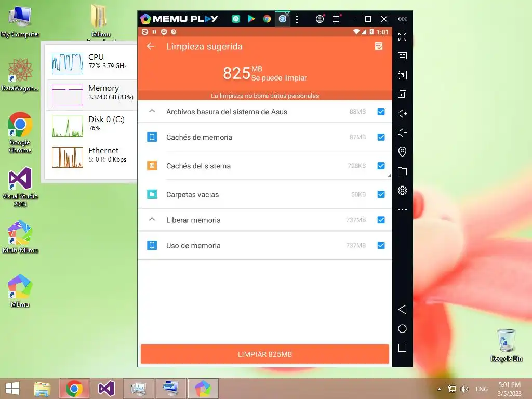Select Disk 0 (C:) in Task Manager

coord(91,126)
